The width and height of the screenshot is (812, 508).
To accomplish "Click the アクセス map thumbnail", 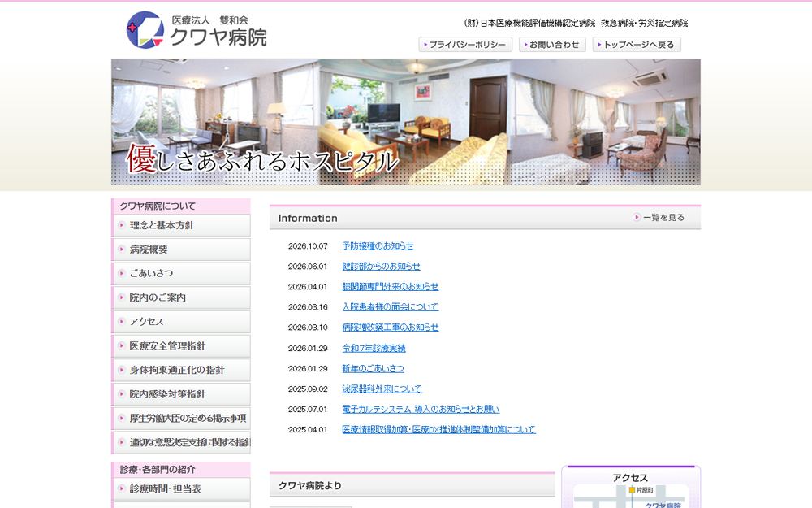I will 631,497.
